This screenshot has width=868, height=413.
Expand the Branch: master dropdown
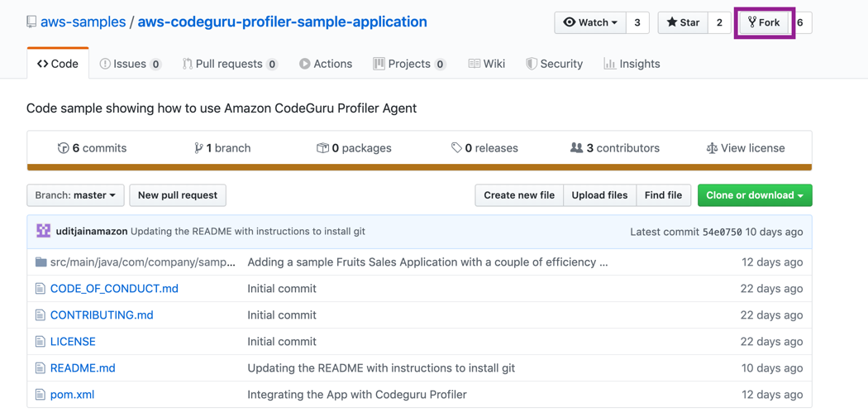tap(75, 195)
